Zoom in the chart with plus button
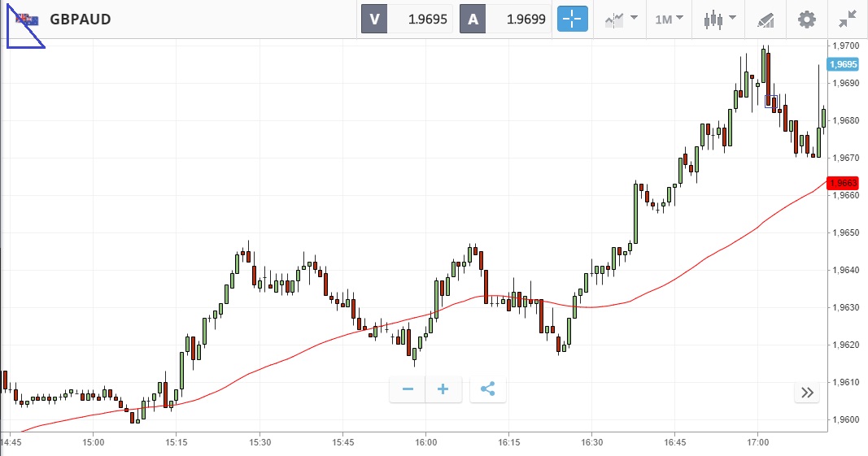This screenshot has height=456, width=868. [443, 389]
